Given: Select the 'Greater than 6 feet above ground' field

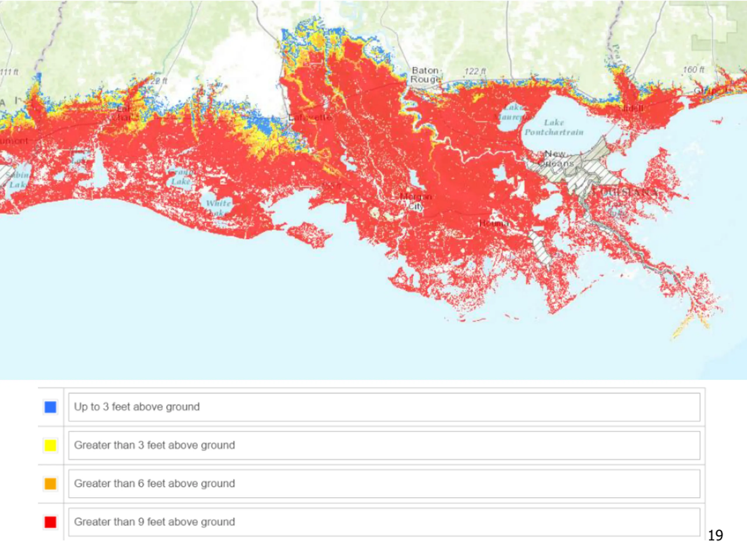Looking at the screenshot, I should (x=384, y=484).
